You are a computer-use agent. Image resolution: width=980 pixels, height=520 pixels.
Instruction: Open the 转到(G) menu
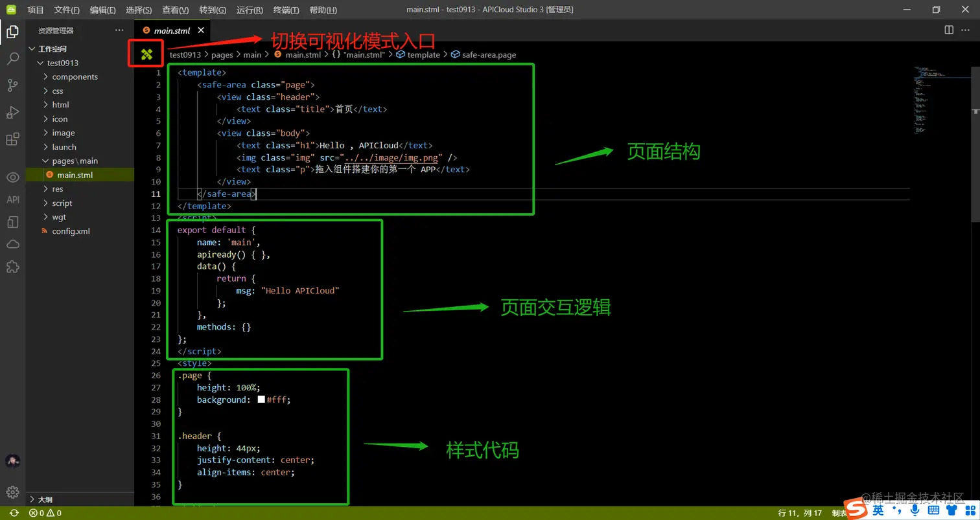(x=213, y=10)
